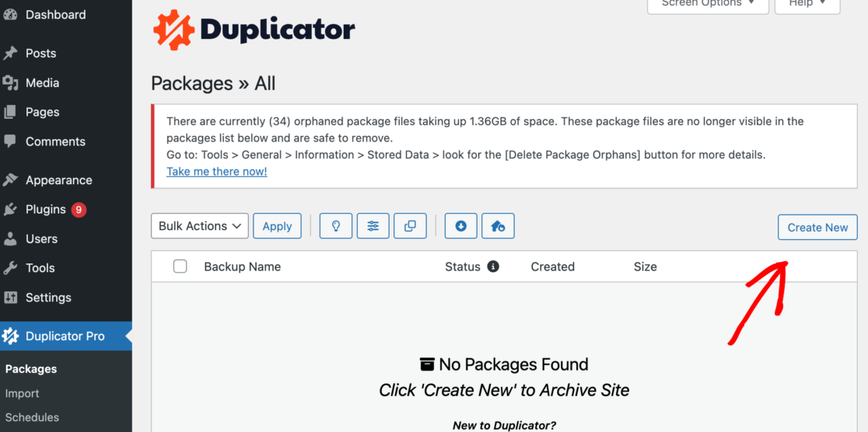868x432 pixels.
Task: Open the sliders settings icon button
Action: (373, 226)
